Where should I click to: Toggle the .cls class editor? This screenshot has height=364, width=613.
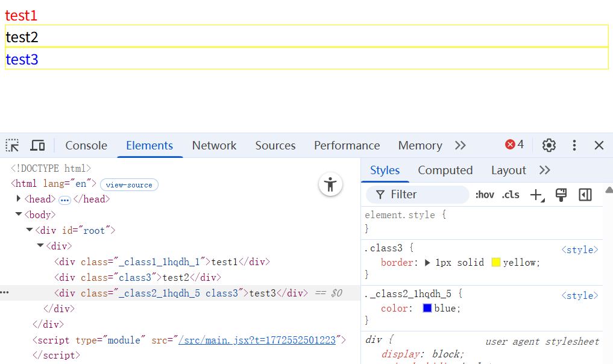coord(511,195)
